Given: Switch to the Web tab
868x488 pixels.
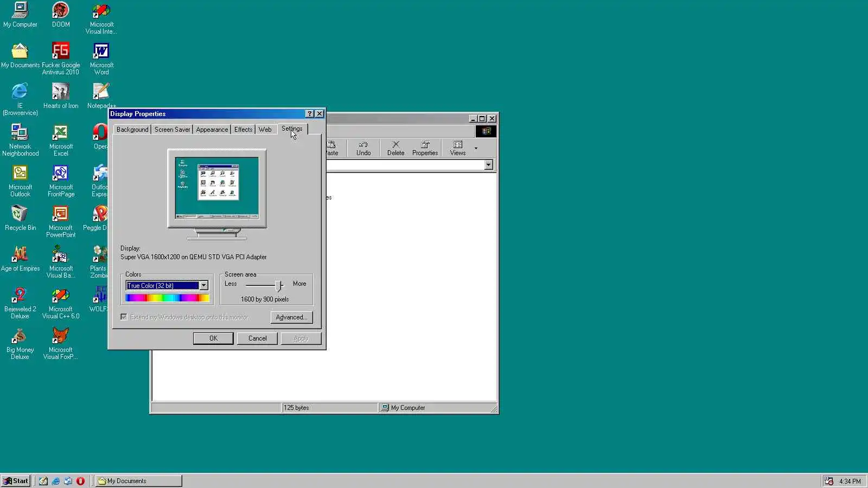Looking at the screenshot, I should [265, 130].
